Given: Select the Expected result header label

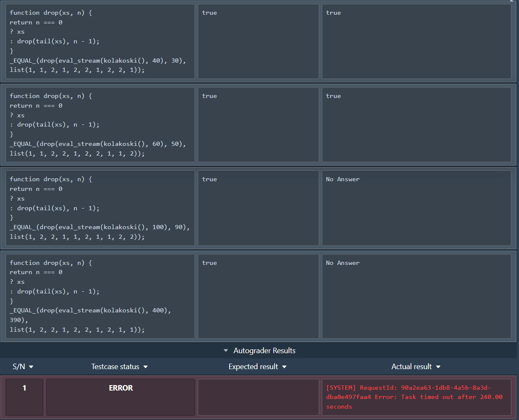Looking at the screenshot, I should coord(253,367).
